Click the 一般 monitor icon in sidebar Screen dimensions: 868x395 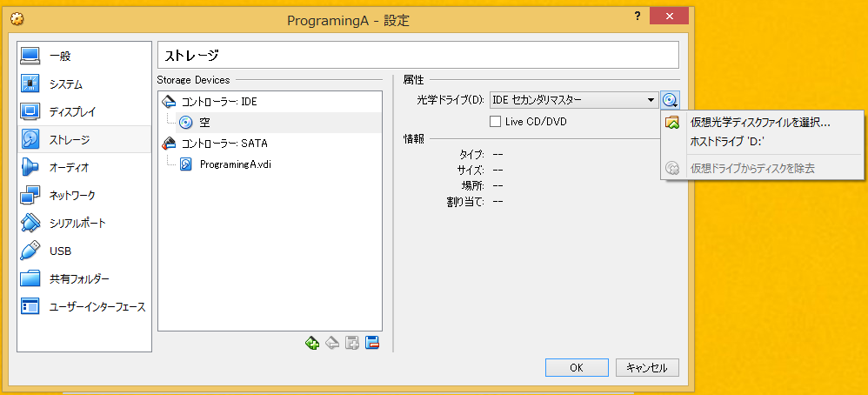(30, 56)
